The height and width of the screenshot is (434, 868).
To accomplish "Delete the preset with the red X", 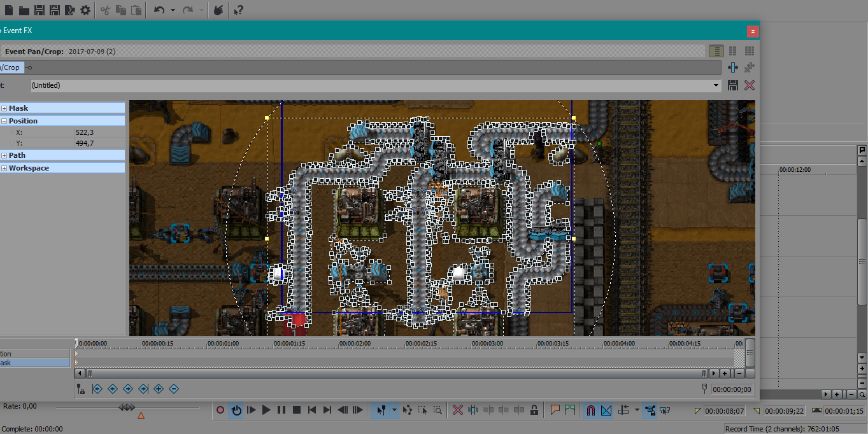I will 750,85.
